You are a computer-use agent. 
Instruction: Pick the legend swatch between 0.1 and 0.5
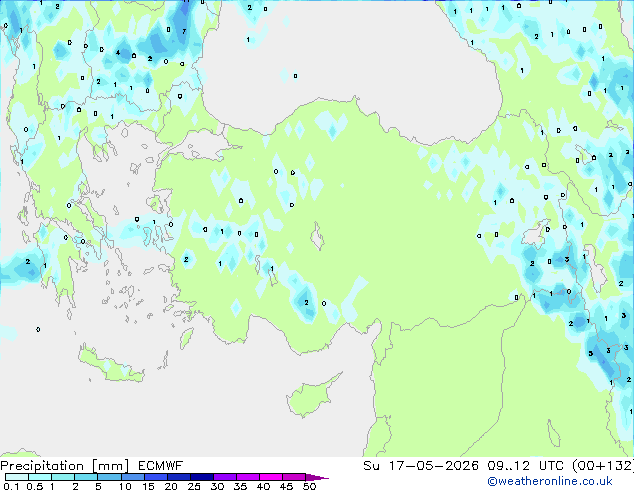tap(17, 477)
